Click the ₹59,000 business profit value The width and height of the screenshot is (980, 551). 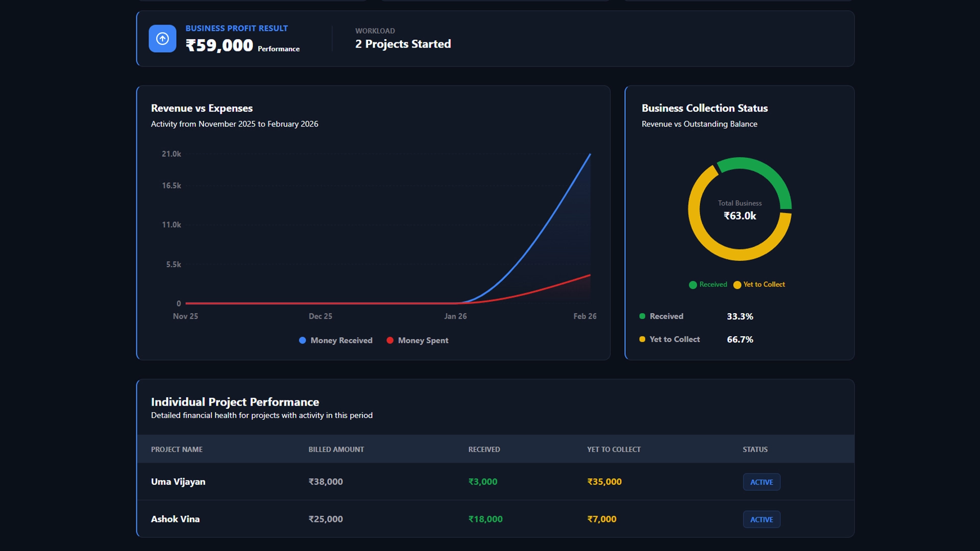[x=219, y=45]
